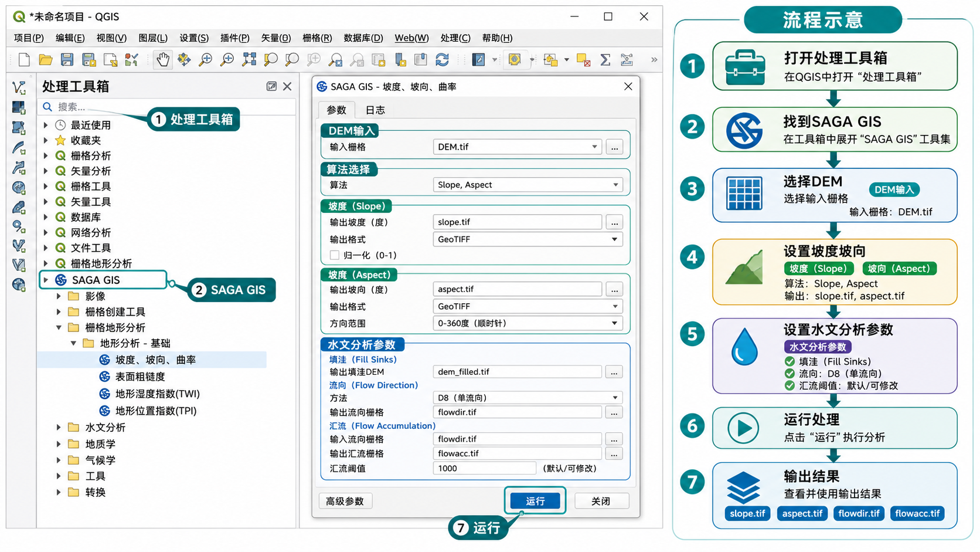Click folder icon next to 水文分析

[74, 427]
